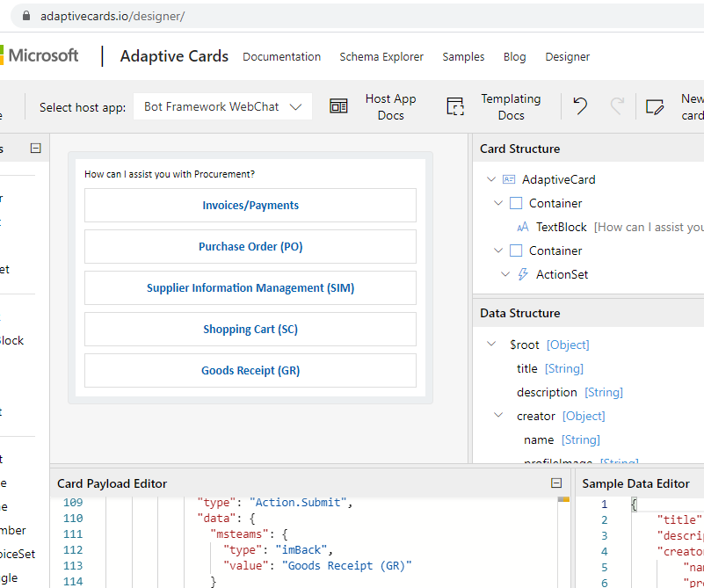704x588 pixels.
Task: Collapse the ActionSet tree node
Action: [x=505, y=274]
